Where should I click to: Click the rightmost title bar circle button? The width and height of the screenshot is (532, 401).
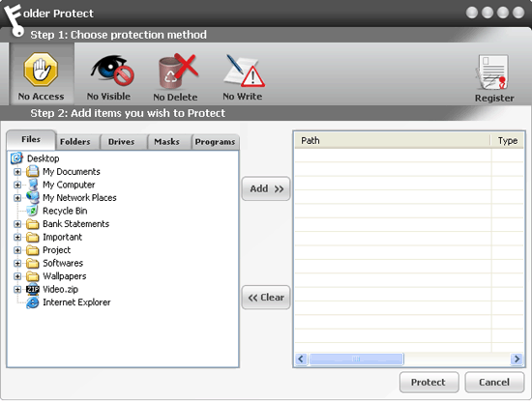point(518,13)
